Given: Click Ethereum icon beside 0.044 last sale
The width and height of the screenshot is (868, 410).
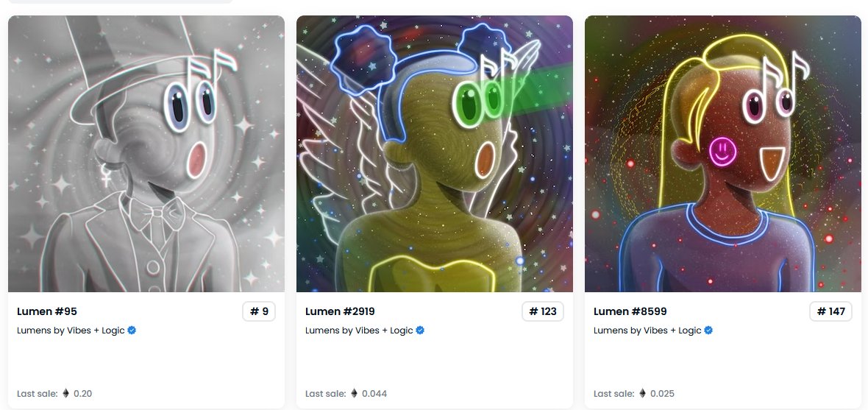Looking at the screenshot, I should [355, 393].
